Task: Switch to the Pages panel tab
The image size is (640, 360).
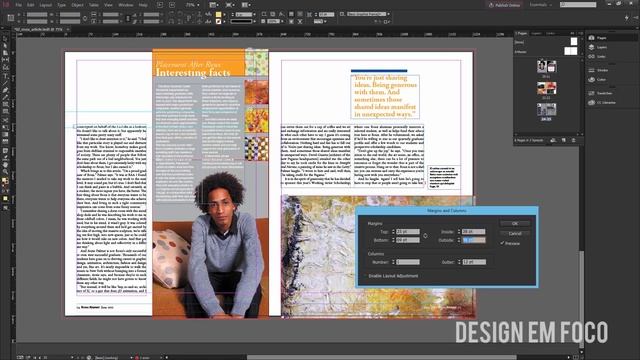Action: tap(521, 33)
